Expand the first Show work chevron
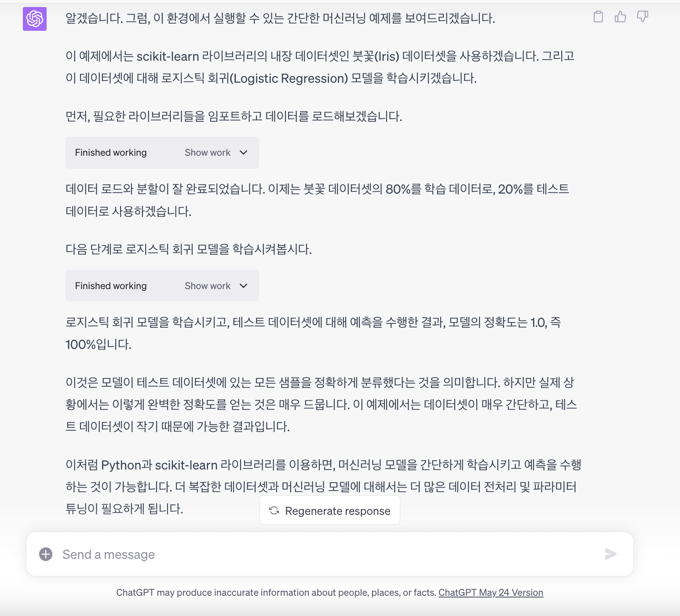The width and height of the screenshot is (680, 616). tap(243, 153)
